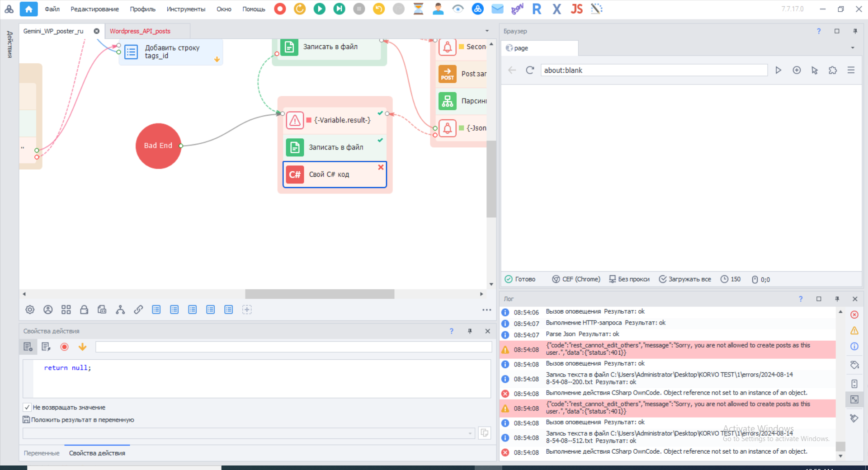Screen dimensions: 868x470
Task: Click the canvas horizontal scrollbar thumb
Action: [x=320, y=294]
